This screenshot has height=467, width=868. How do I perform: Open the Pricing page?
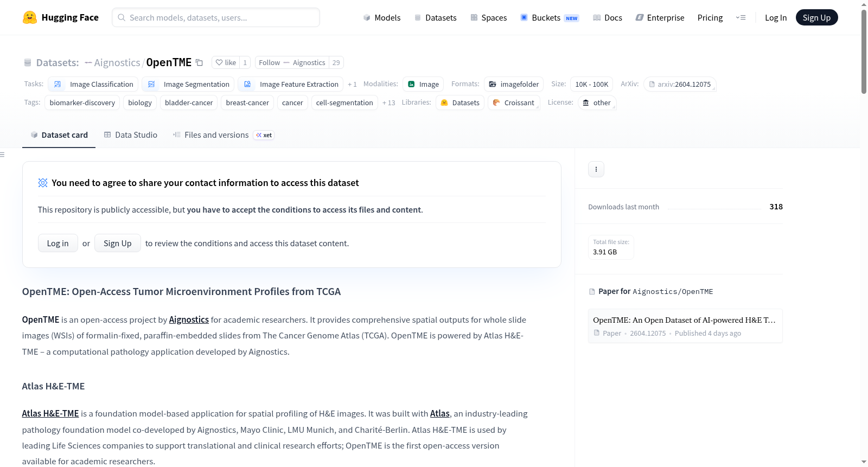(710, 17)
